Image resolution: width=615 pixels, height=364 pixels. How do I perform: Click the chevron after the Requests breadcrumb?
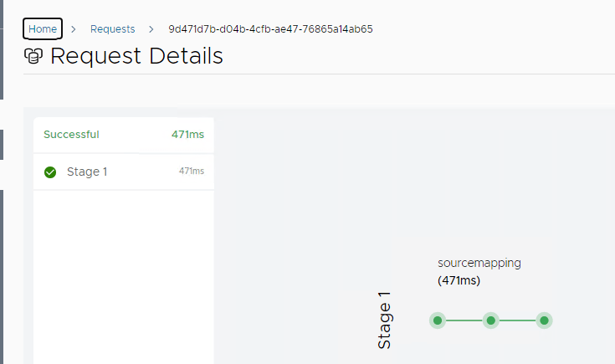tap(151, 28)
